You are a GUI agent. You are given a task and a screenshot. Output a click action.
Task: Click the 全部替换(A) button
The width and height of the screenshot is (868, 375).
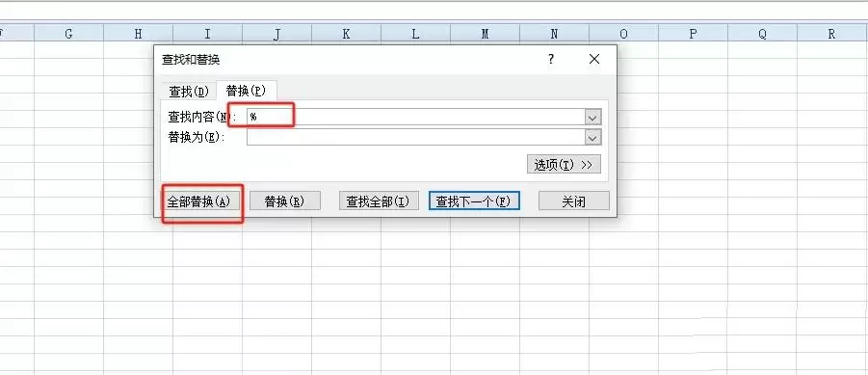point(202,201)
